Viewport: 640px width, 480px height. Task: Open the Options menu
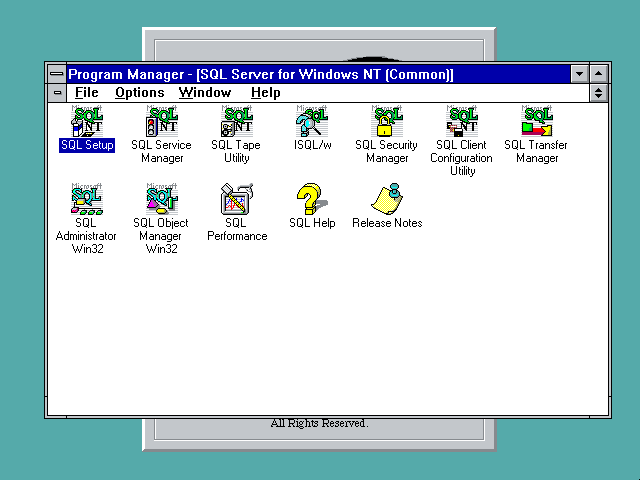click(140, 93)
